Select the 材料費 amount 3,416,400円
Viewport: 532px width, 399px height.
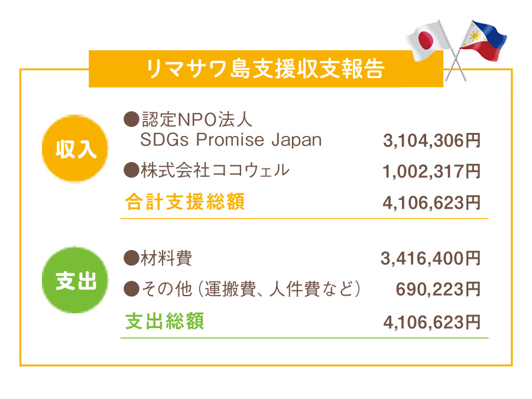[x=430, y=258]
